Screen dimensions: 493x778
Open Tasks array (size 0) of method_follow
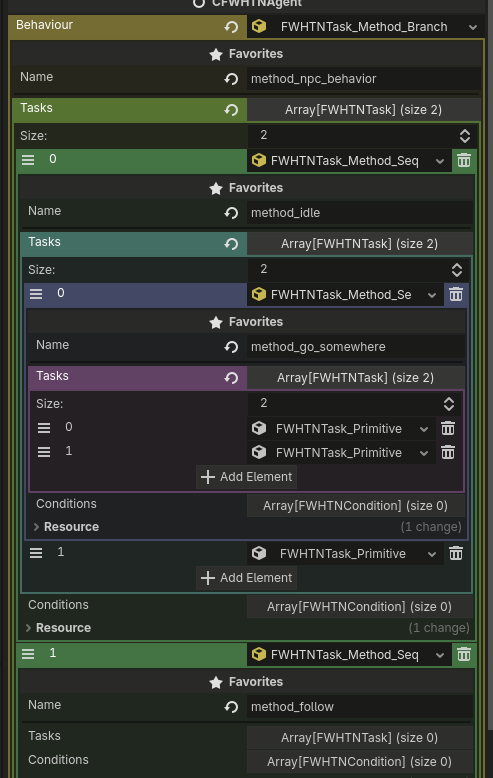(359, 737)
